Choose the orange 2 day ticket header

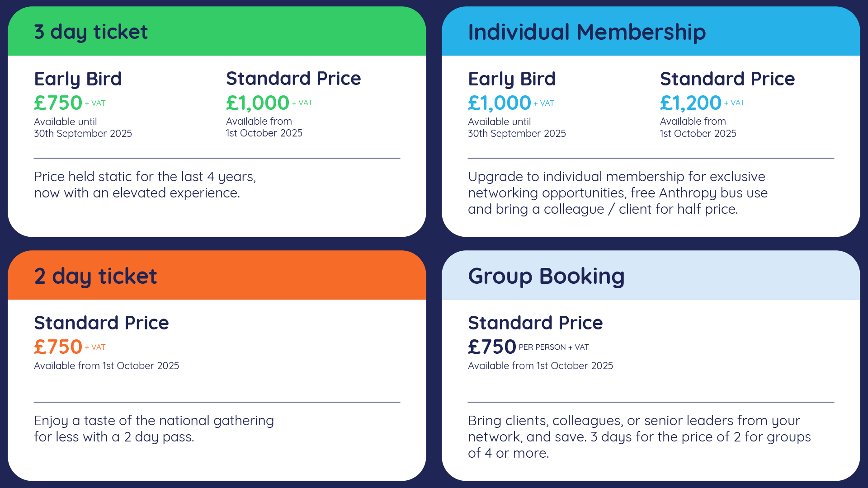[217, 275]
